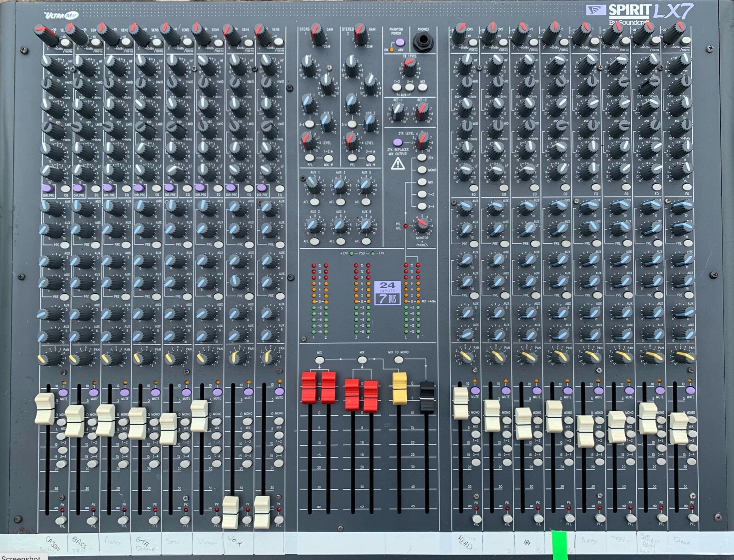Screen dimensions: 734x560
Task: Adjust yellow PAN knob on CAJON channel
Action: pyautogui.click(x=49, y=358)
